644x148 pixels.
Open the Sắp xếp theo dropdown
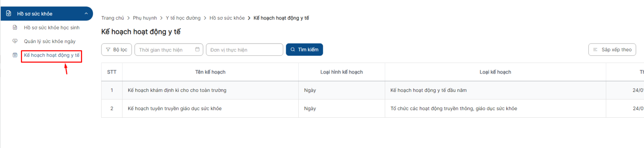click(612, 50)
